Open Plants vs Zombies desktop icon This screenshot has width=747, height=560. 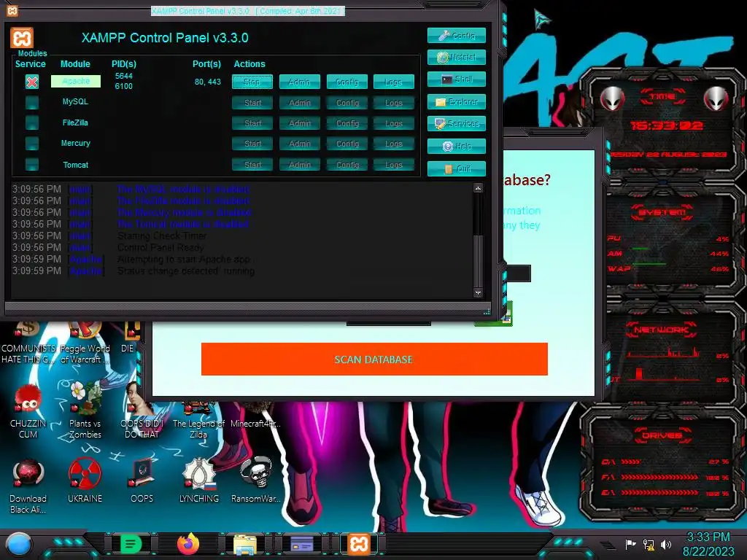(x=85, y=411)
